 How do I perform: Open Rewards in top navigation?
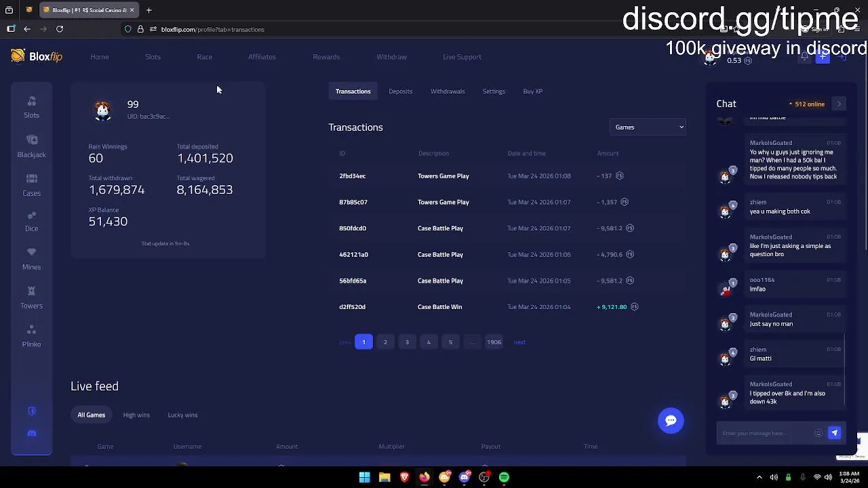326,57
